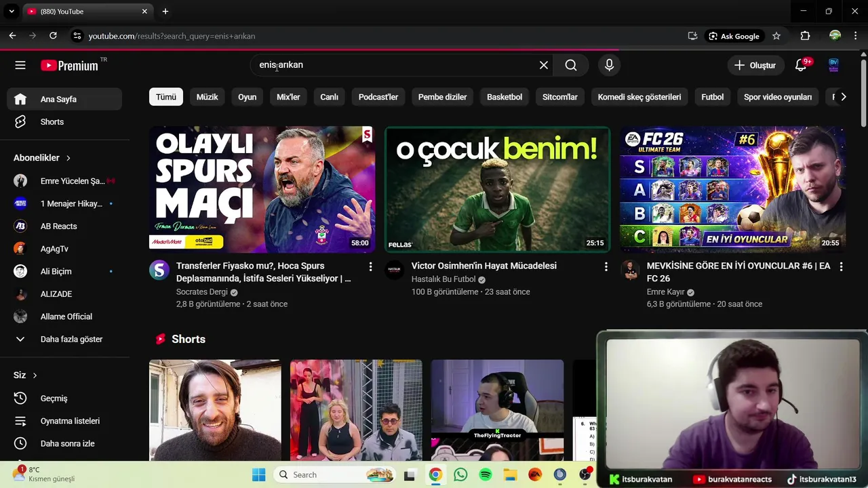Screen dimensions: 868x488
Task: Open a new browser tab
Action: pos(165,12)
